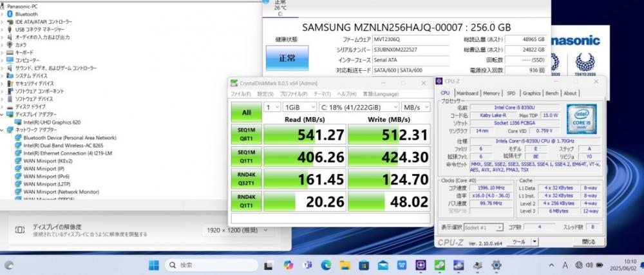
Task: Open the Mail app from the taskbar
Action: click(x=383, y=265)
